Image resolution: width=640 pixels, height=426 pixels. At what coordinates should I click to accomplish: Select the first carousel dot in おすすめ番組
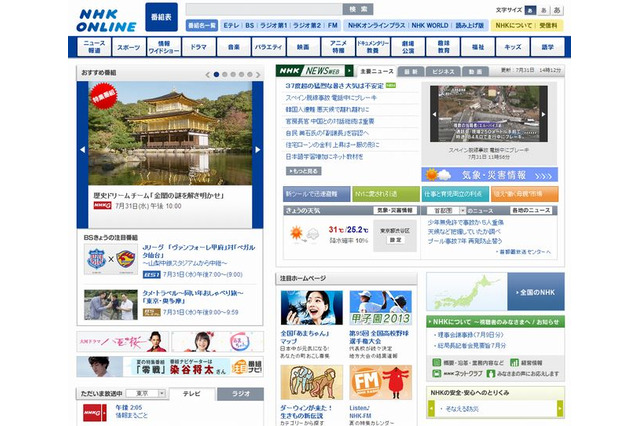coord(216,75)
